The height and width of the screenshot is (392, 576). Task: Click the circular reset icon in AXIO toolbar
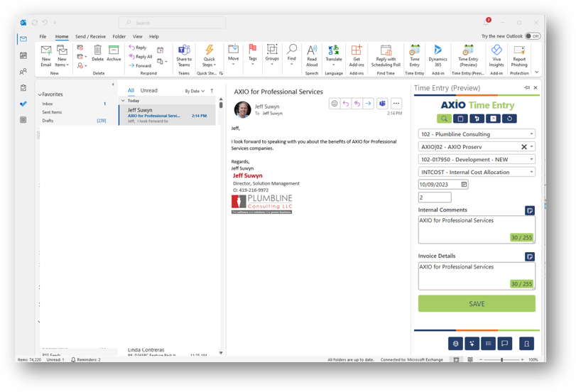pyautogui.click(x=509, y=119)
